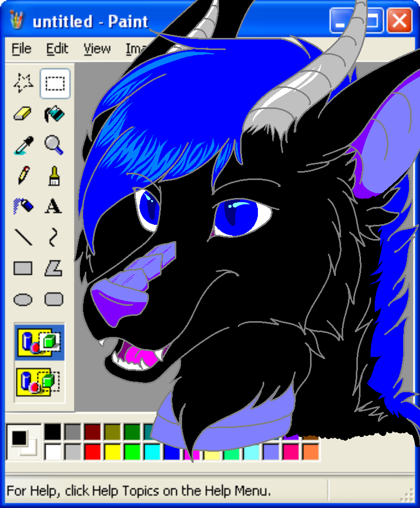Enable transparent selection mode option

(x=39, y=382)
